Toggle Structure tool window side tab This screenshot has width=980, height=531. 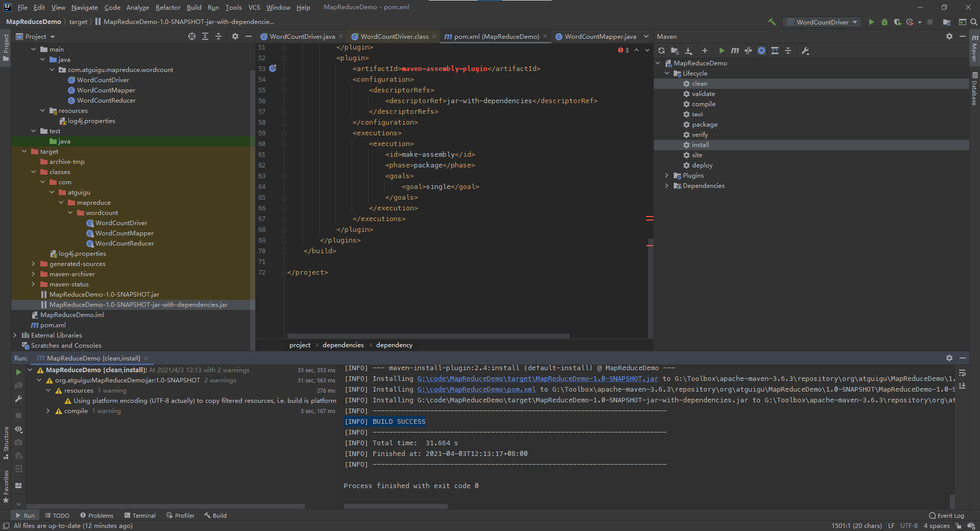coord(6,442)
